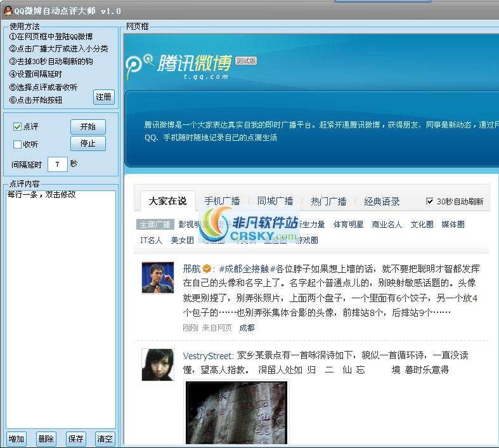Click the QQ penguin title bar icon
This screenshot has width=499, height=448.
click(x=7, y=11)
